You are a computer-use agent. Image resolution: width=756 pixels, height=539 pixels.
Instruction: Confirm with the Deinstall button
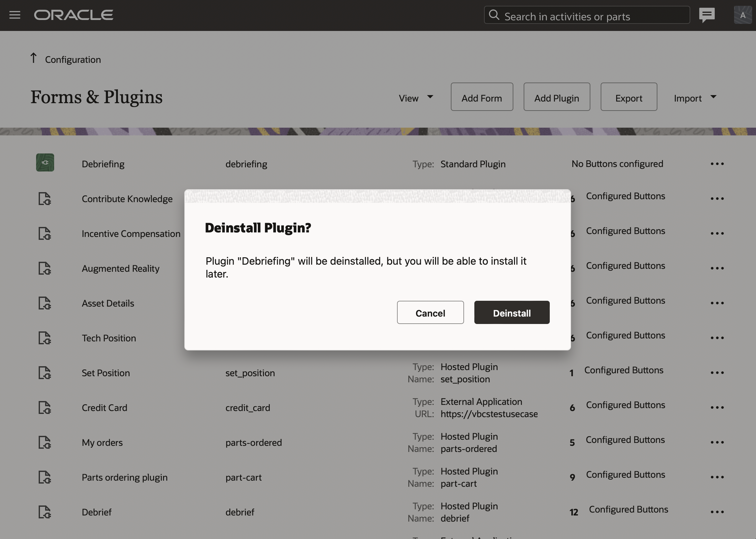pos(511,313)
